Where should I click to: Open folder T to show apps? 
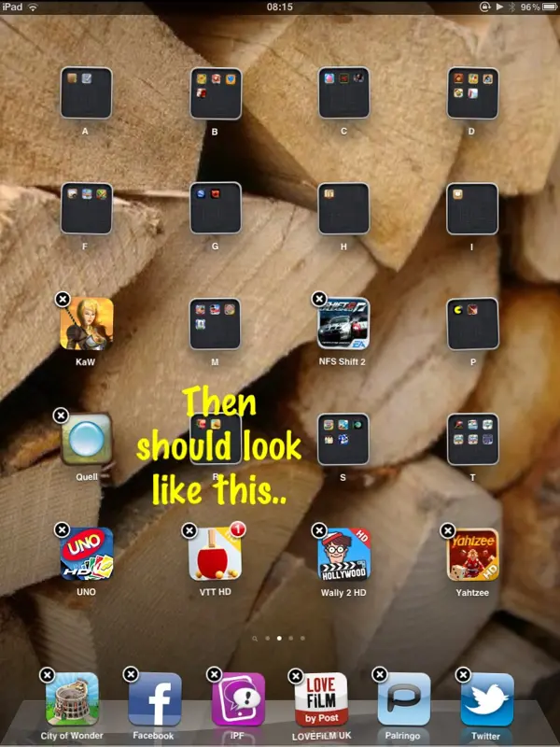click(472, 439)
